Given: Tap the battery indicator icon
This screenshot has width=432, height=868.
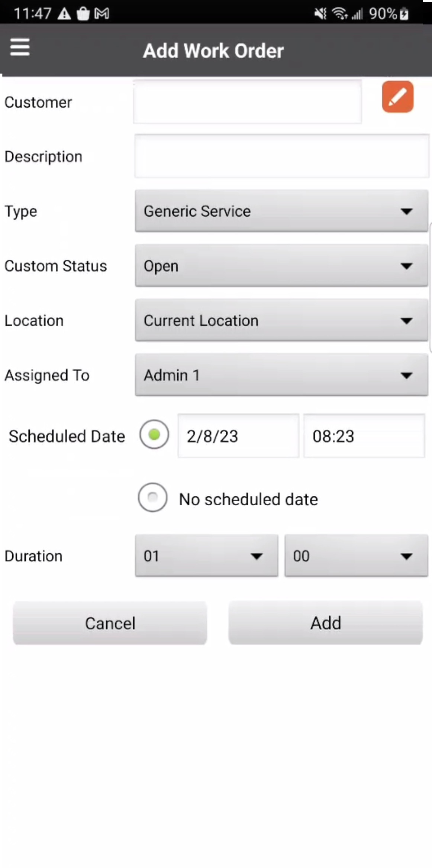Looking at the screenshot, I should [404, 14].
